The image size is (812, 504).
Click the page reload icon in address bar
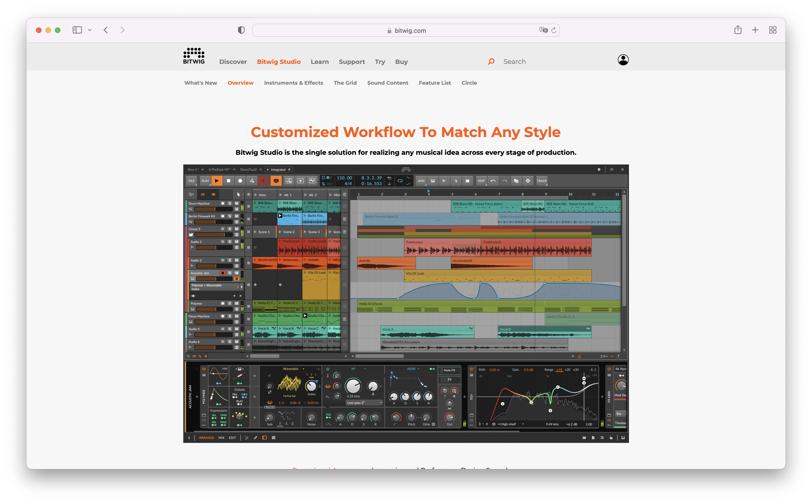click(x=554, y=30)
